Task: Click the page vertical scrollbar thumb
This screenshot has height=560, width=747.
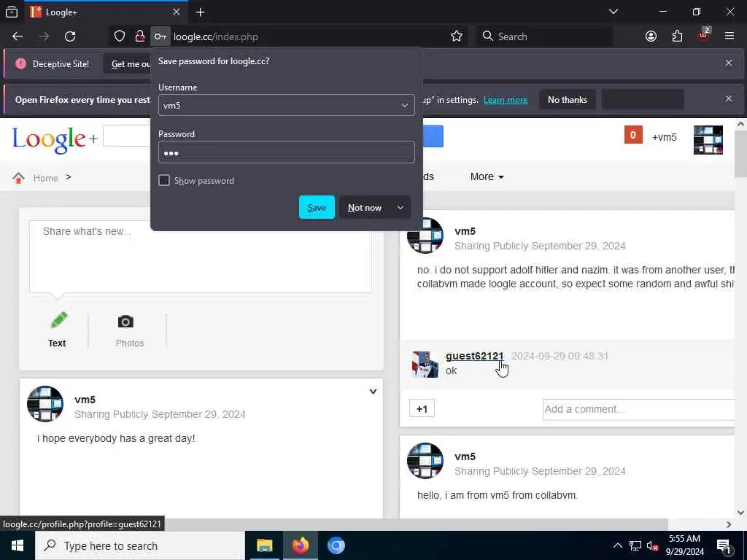Action: pos(740,155)
